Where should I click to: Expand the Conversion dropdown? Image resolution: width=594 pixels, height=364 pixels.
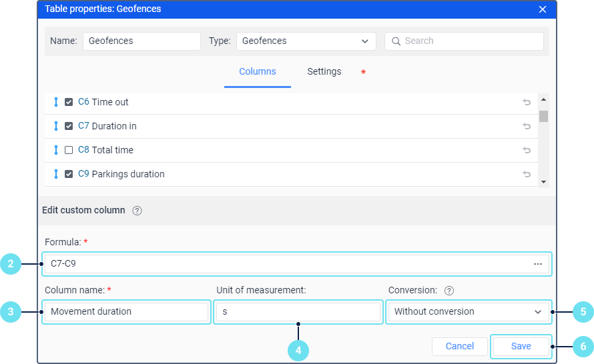click(468, 311)
